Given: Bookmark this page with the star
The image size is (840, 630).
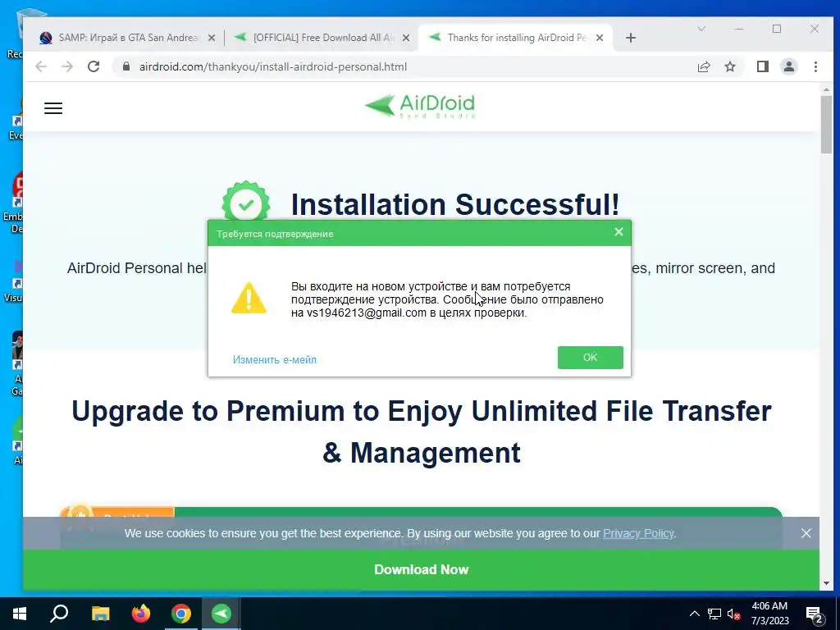Looking at the screenshot, I should click(729, 66).
